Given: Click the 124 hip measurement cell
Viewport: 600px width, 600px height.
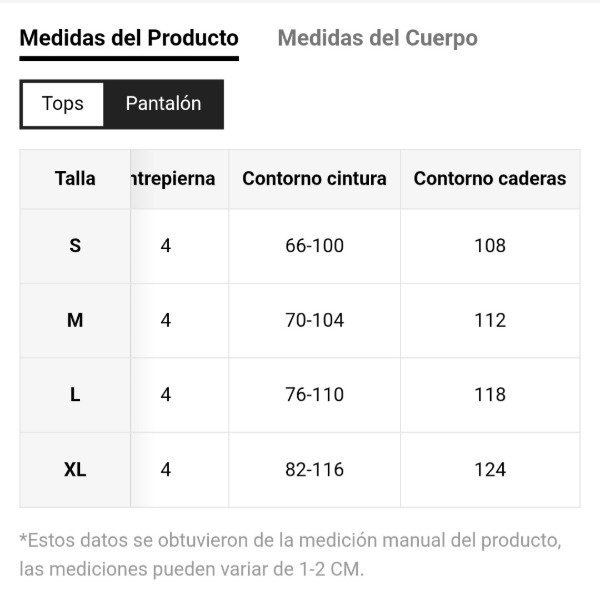Looking at the screenshot, I should (490, 470).
